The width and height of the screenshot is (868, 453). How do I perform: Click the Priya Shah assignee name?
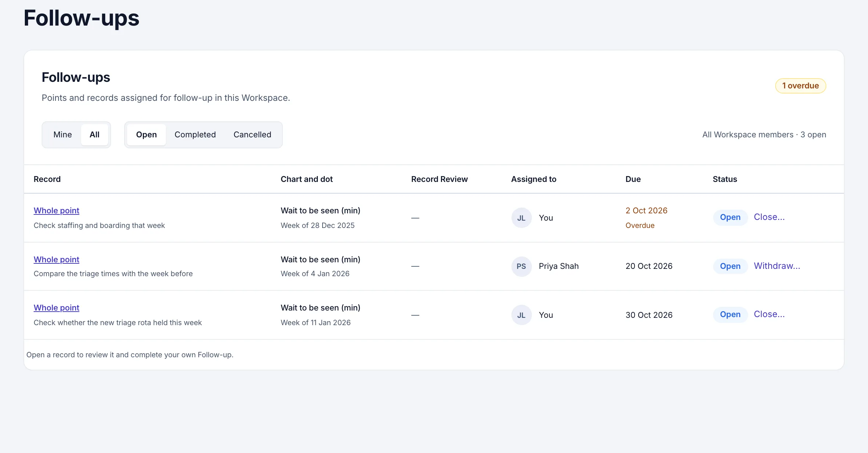coord(559,266)
